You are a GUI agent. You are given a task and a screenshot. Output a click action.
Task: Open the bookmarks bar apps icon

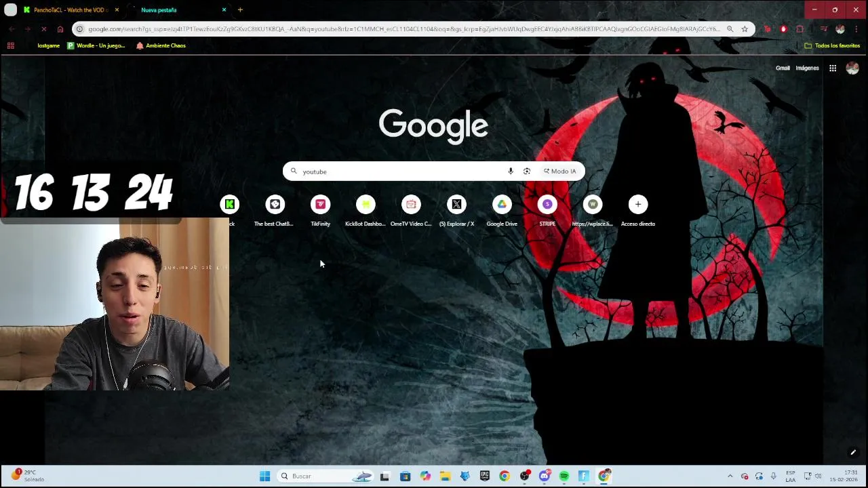(10, 45)
